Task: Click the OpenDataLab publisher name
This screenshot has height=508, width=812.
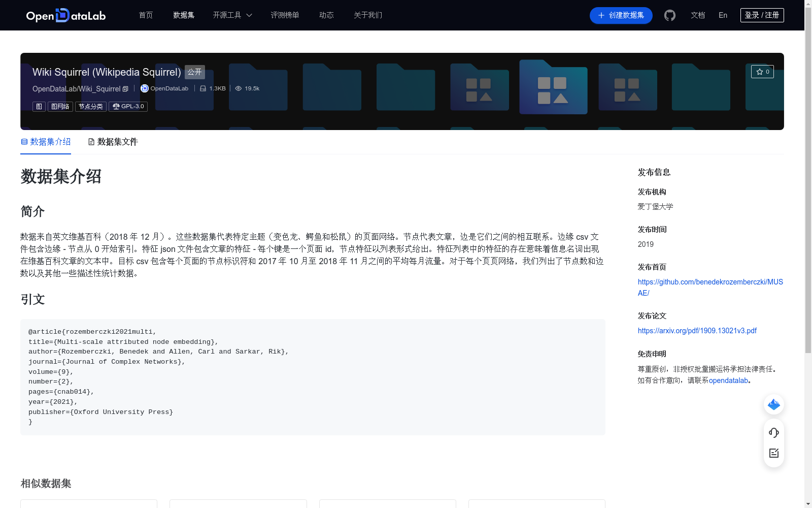Action: click(169, 88)
